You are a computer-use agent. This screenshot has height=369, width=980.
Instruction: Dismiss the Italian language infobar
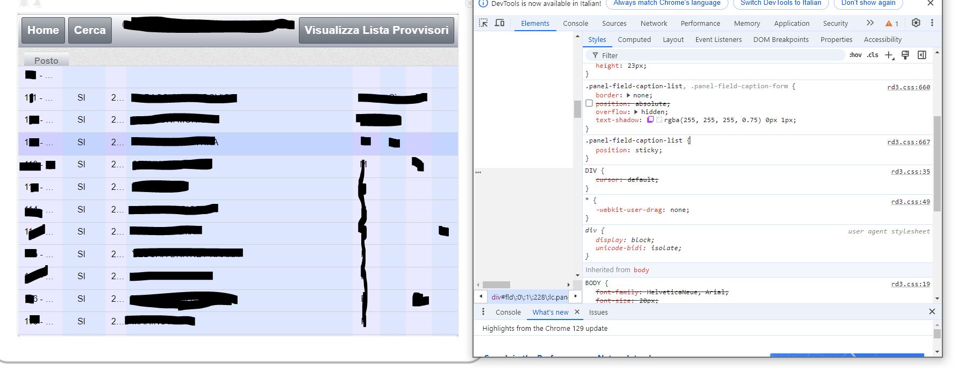click(931, 3)
